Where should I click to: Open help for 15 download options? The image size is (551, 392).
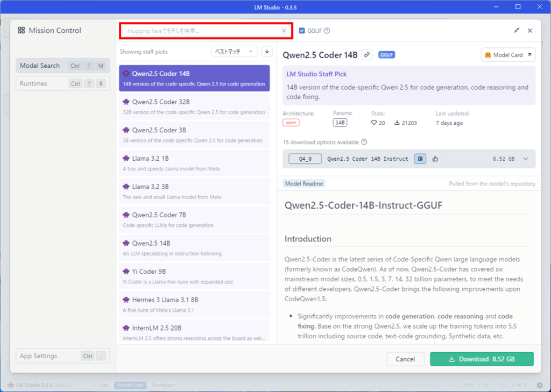(364, 142)
